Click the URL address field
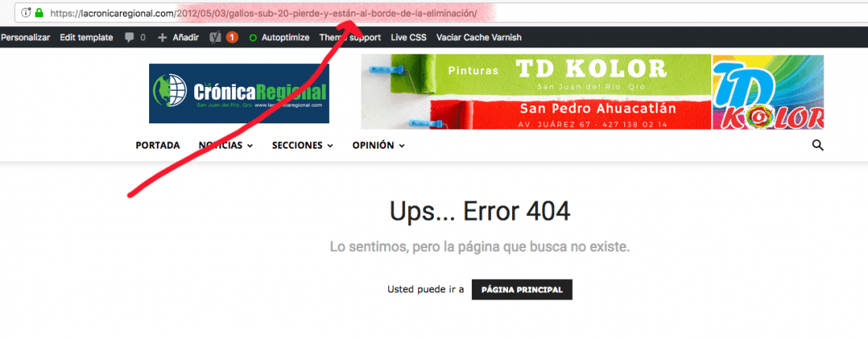This screenshot has width=868, height=339. pos(440,12)
